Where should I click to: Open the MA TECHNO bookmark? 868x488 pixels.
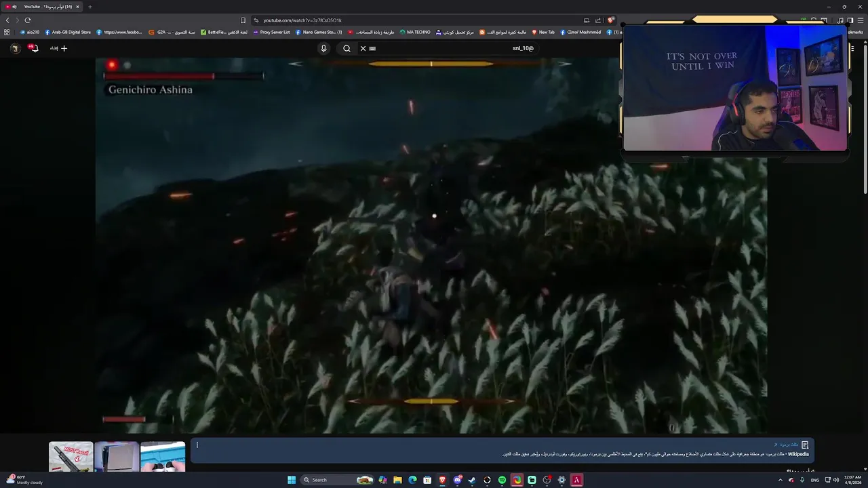click(415, 32)
